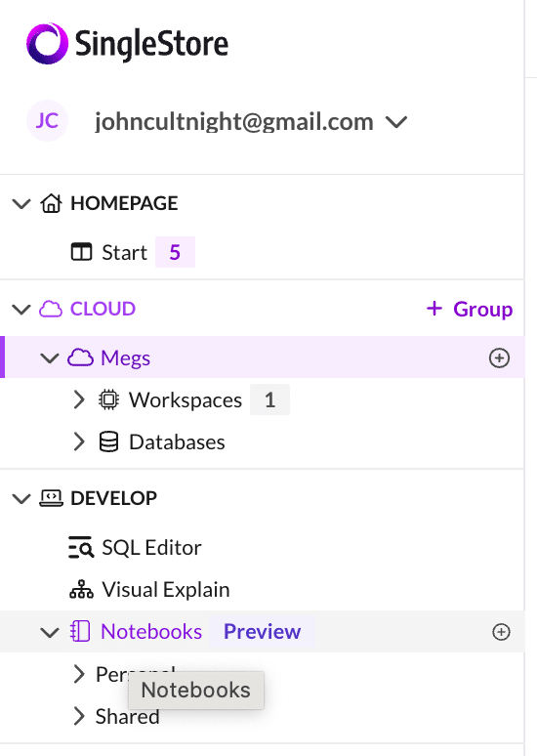Open Visual Explain

(x=149, y=590)
